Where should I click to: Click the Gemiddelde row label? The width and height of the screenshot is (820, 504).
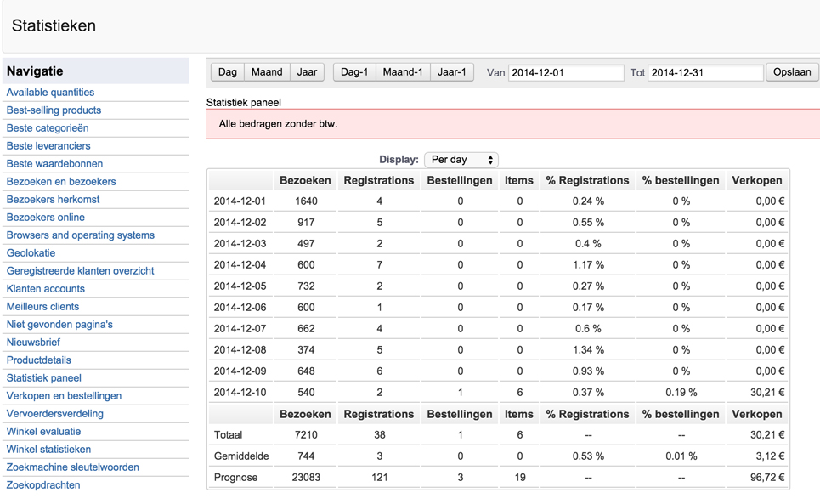[x=241, y=456]
